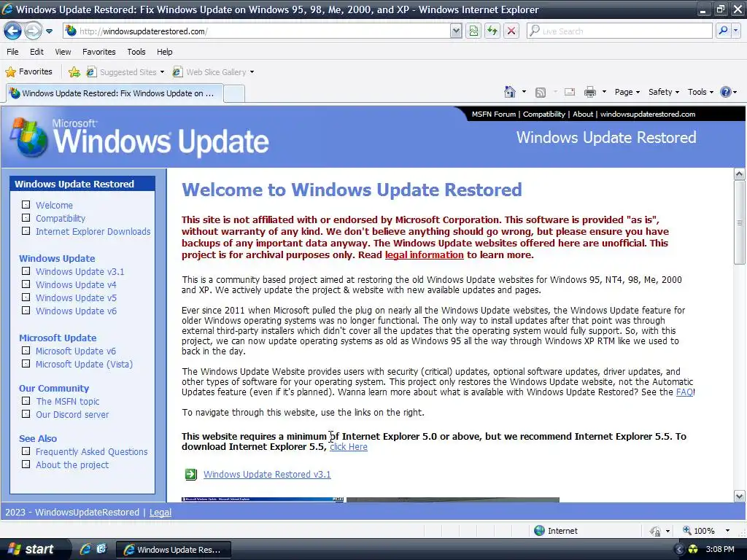Select the Windows Update Restored tab

tap(114, 93)
